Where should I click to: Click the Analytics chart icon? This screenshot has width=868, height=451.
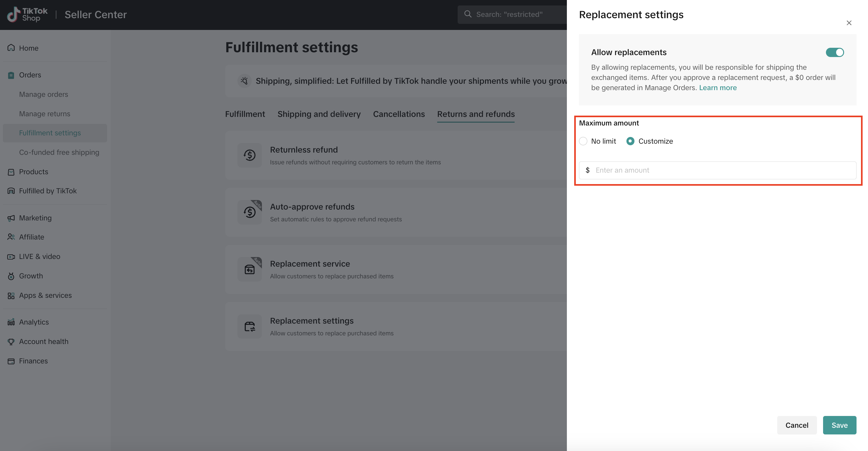pyautogui.click(x=11, y=322)
